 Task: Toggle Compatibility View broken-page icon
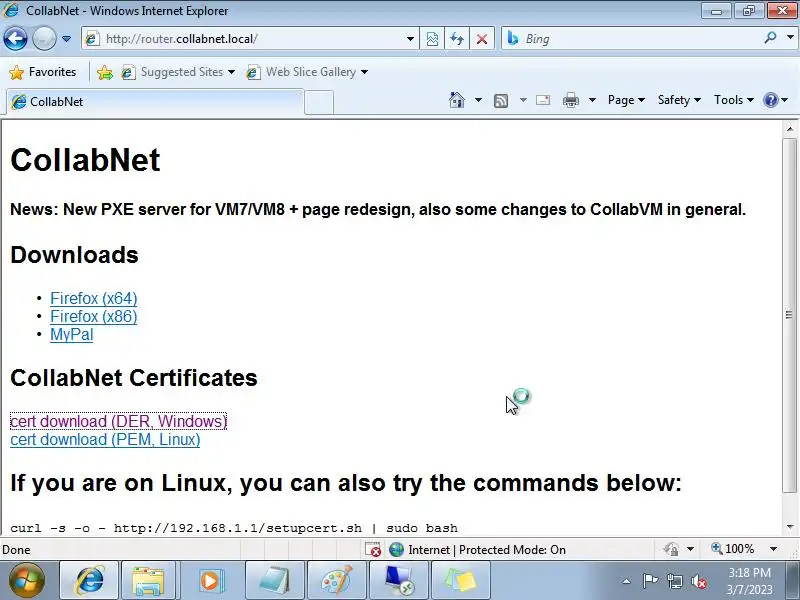(432, 39)
